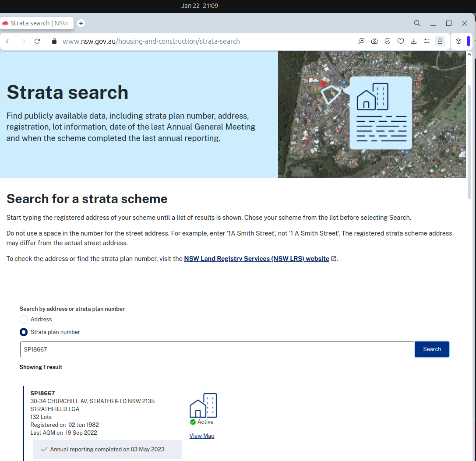Click the find-in-page icon in address bar
The width and height of the screenshot is (476, 461).
click(361, 41)
